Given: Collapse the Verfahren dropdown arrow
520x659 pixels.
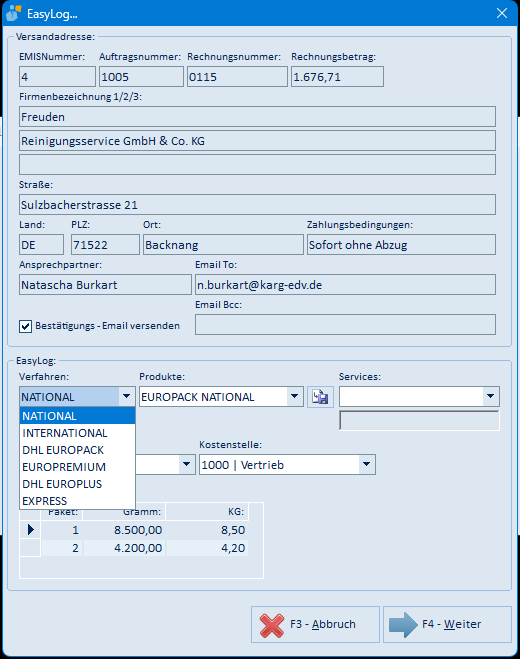Looking at the screenshot, I should [x=126, y=396].
